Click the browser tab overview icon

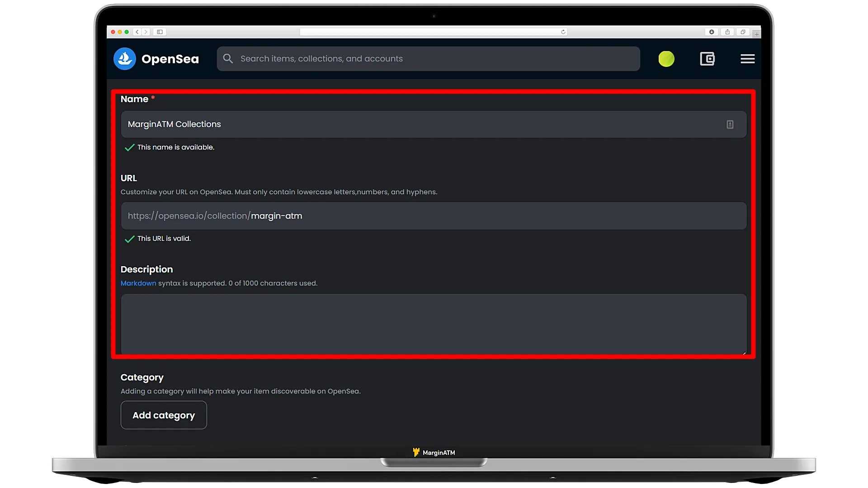(x=743, y=32)
